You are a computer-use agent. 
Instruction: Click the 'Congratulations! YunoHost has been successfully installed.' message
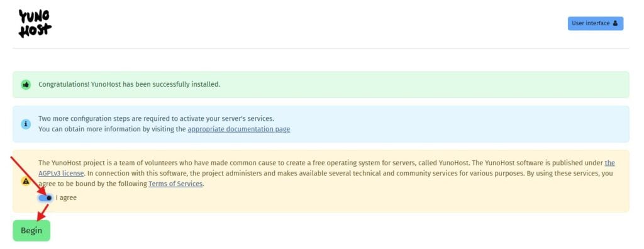point(130,84)
